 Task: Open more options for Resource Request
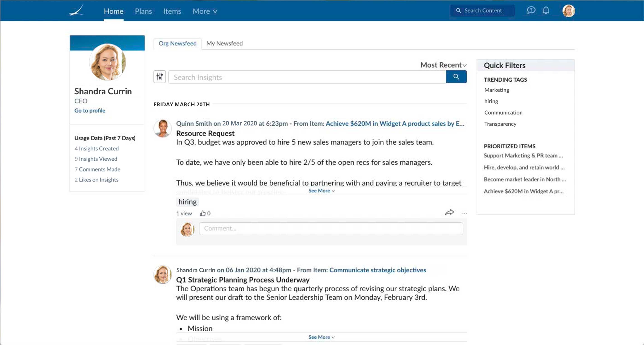[x=464, y=213]
